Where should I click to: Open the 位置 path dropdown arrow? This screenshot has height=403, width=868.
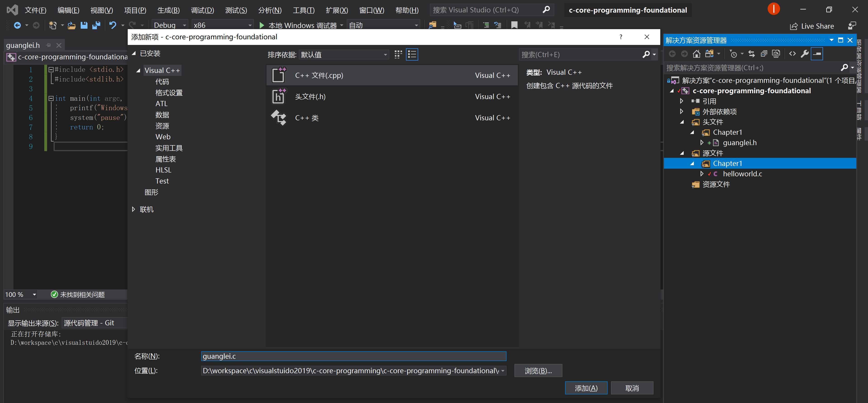click(x=502, y=371)
